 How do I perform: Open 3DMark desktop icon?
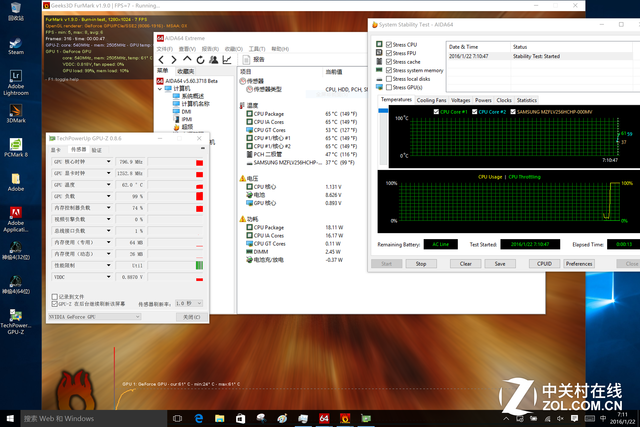(16, 113)
